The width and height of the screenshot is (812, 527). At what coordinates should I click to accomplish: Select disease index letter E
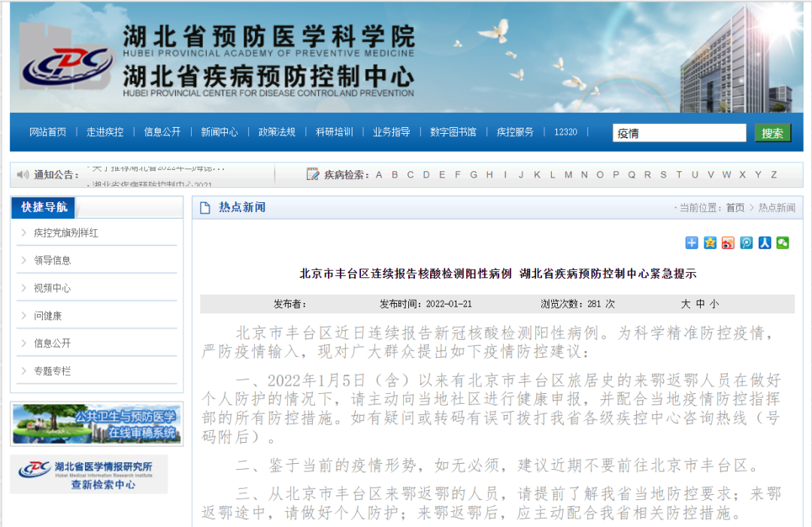point(442,175)
